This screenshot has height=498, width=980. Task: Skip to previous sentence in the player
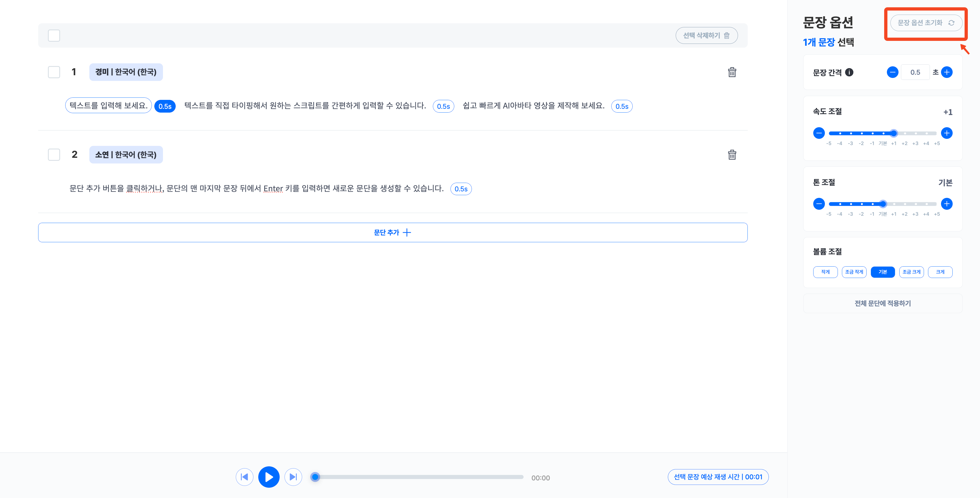[x=244, y=477]
